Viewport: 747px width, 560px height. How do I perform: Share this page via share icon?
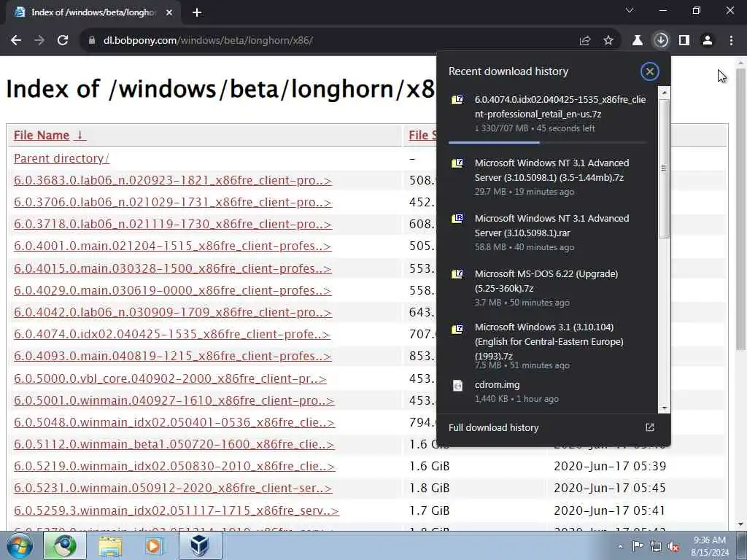(x=585, y=41)
